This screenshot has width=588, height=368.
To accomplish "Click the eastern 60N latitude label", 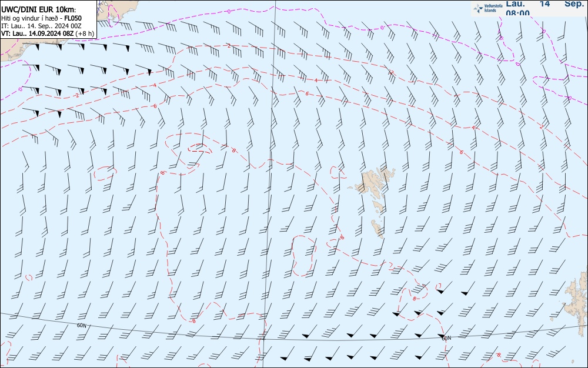I will [446, 339].
